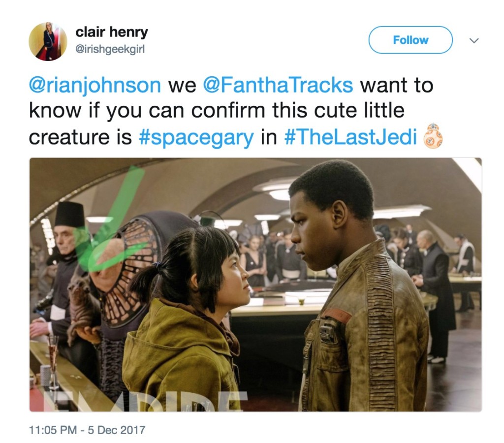Open the tweet options chevron menu
Viewport: 504px width, 443px height.
point(474,40)
